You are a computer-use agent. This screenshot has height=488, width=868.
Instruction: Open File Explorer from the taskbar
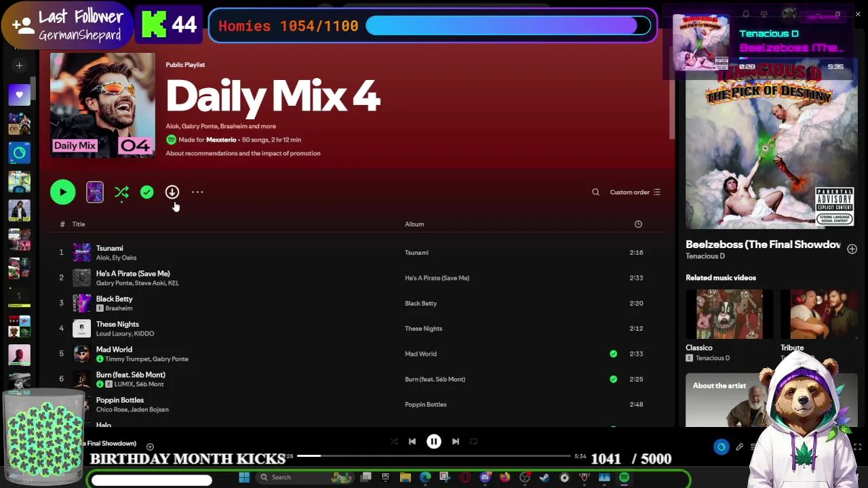coord(405,478)
